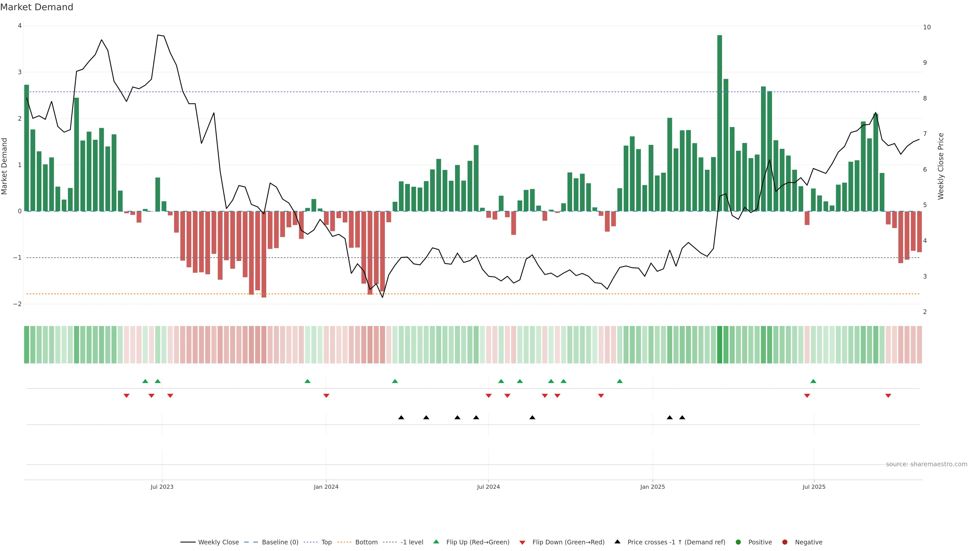
Task: Click the Weekly Close Price axis title
Action: click(941, 166)
